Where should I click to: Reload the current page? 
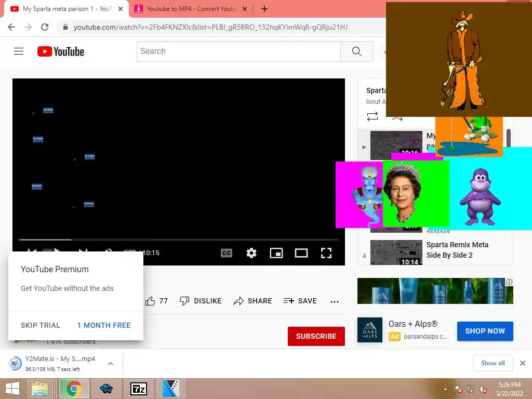click(x=45, y=27)
